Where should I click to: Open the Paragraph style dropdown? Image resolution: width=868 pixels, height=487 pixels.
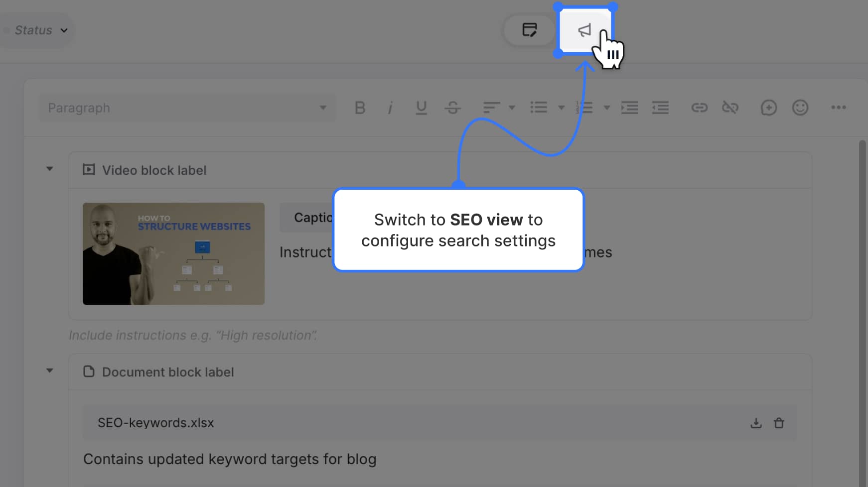click(187, 108)
